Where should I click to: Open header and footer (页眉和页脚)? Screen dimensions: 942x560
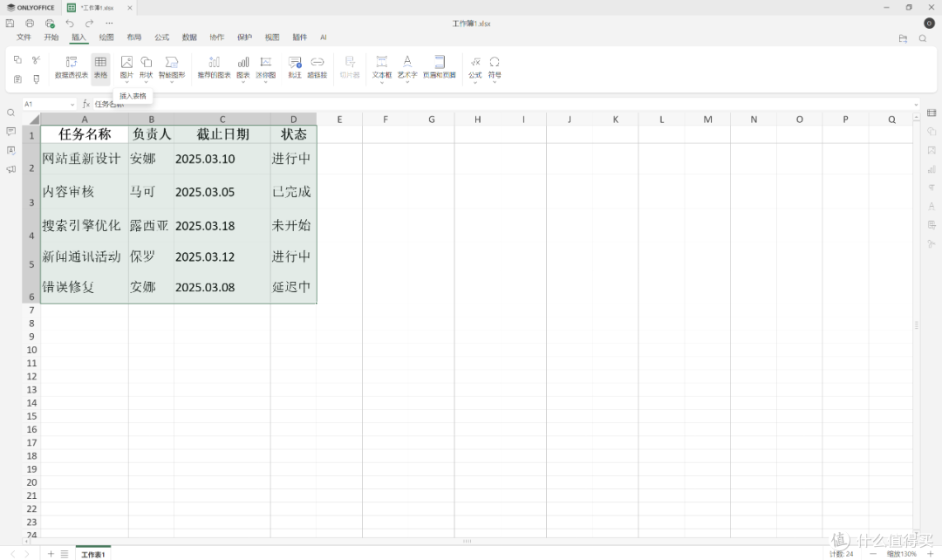coord(439,67)
